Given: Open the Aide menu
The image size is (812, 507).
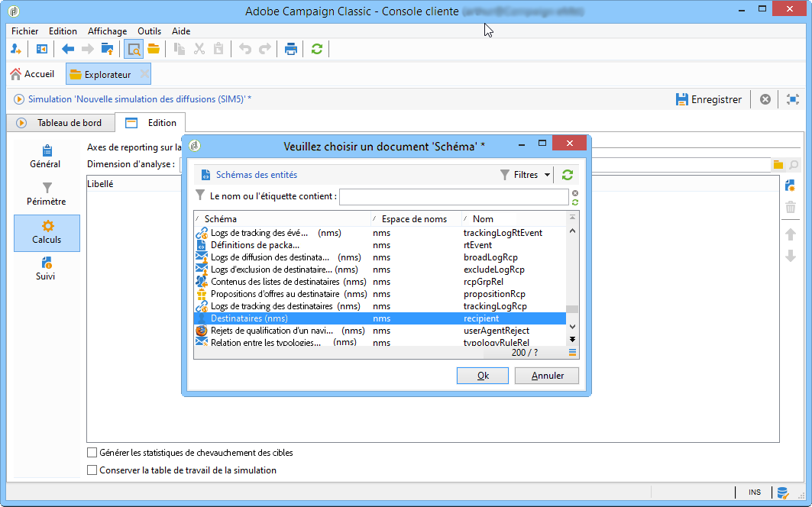Looking at the screenshot, I should 181,31.
